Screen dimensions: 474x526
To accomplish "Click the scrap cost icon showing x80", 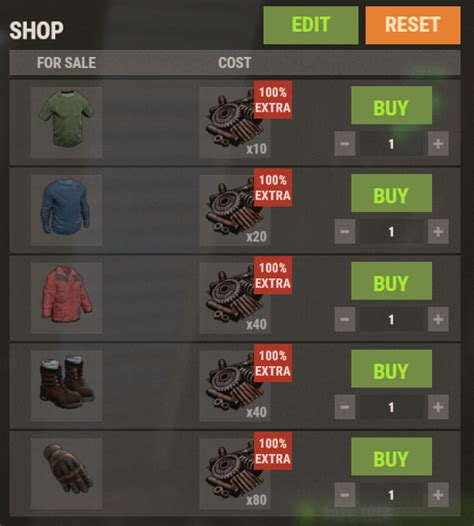I will [x=235, y=474].
